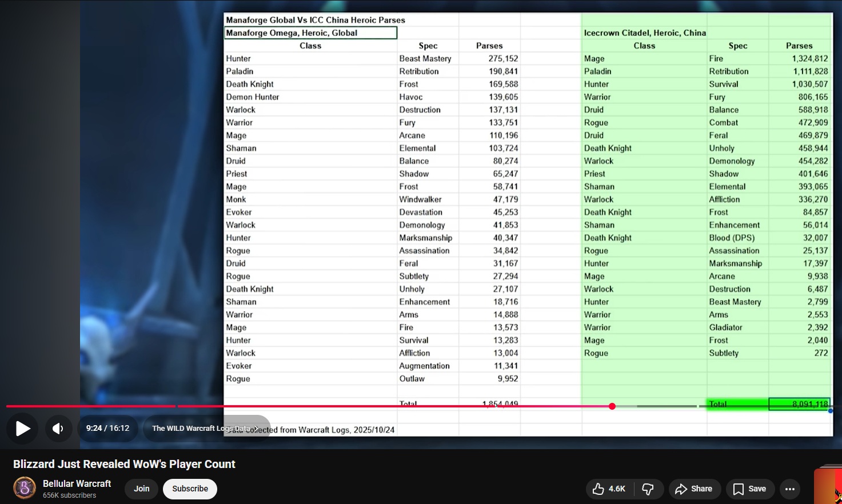Screen dimensions: 842x504
Task: Select the 11,341 parses value
Action: pos(506,366)
